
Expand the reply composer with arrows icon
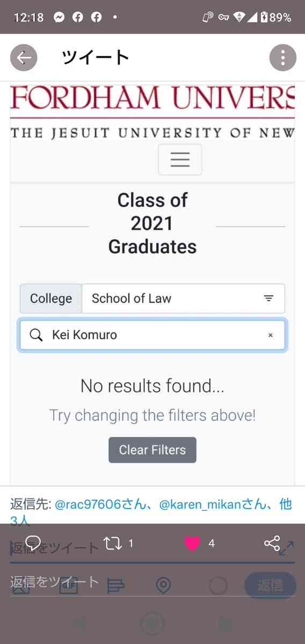click(287, 548)
